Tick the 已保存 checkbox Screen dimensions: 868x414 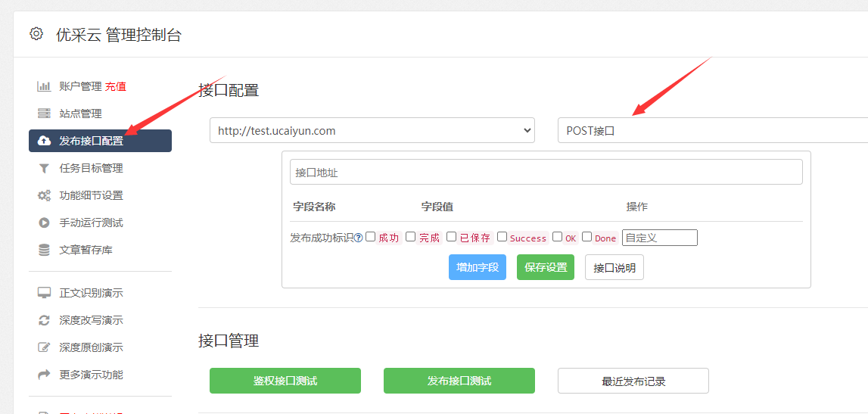click(x=451, y=237)
